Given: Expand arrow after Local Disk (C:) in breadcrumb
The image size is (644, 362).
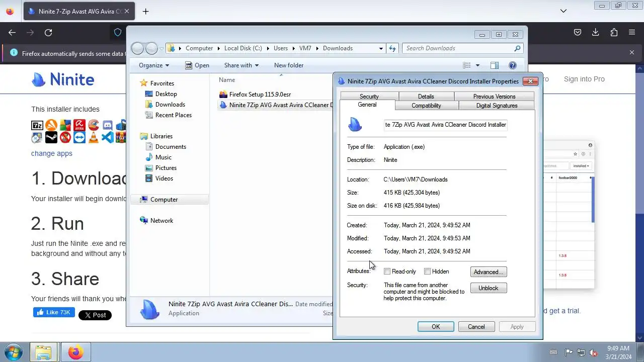Looking at the screenshot, I should 268,48.
